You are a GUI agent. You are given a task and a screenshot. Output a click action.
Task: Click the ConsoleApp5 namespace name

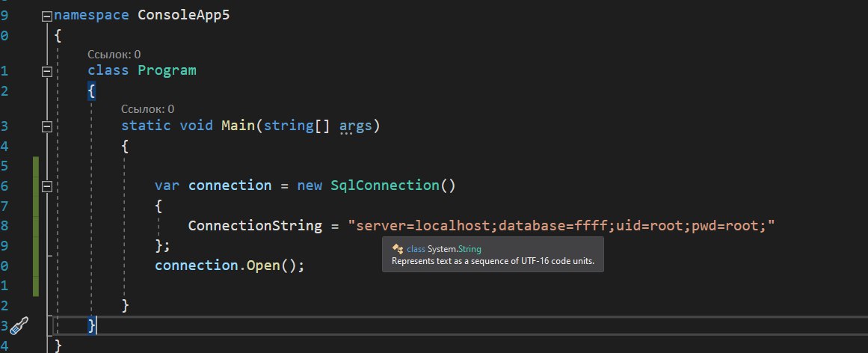183,15
